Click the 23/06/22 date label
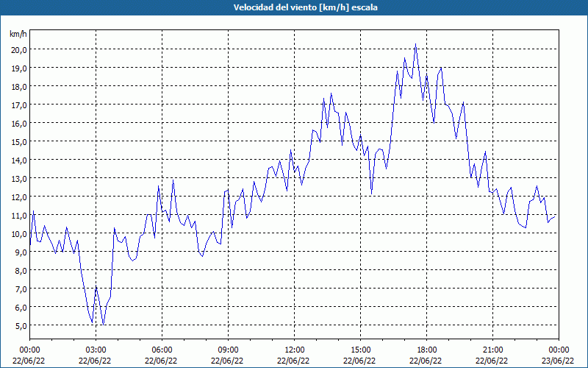Screen dimensions: 588x368 pyautogui.click(x=558, y=361)
